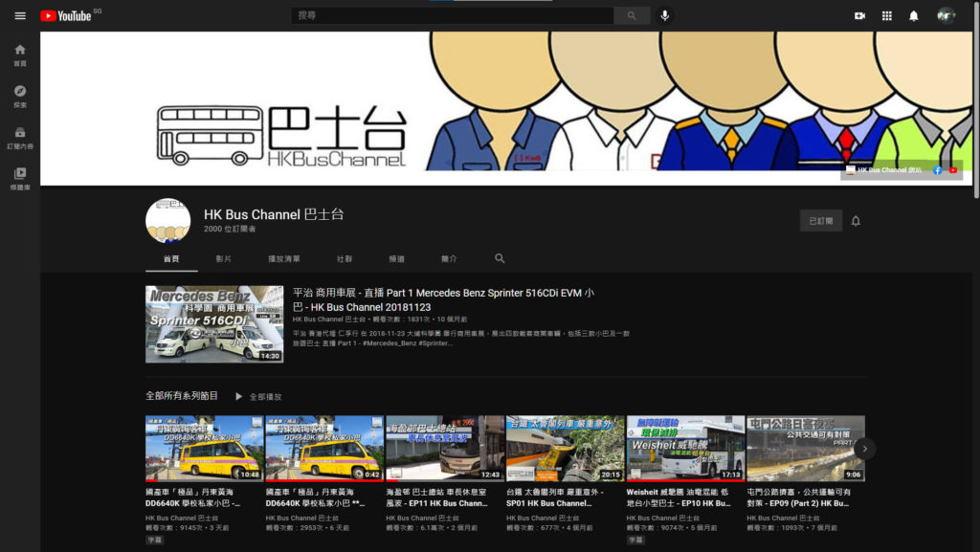Toggle channel notification bell beside subscribed button
The height and width of the screenshot is (552, 980).
click(856, 221)
